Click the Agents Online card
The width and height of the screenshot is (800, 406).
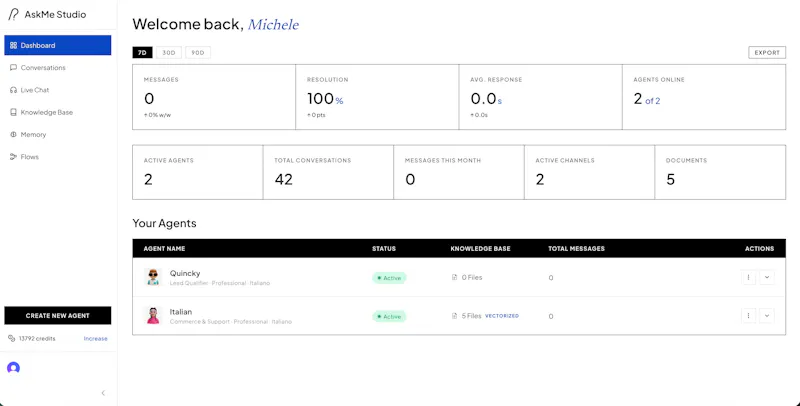(704, 97)
